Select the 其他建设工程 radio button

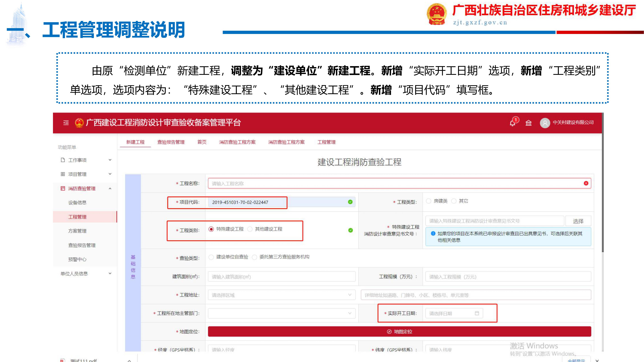(250, 229)
